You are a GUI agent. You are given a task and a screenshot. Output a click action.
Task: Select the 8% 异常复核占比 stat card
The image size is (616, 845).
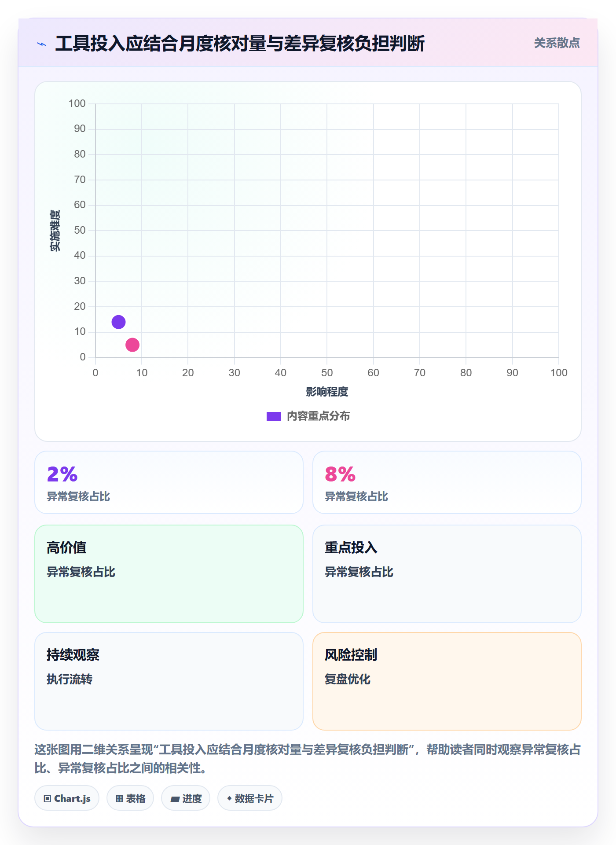point(447,482)
